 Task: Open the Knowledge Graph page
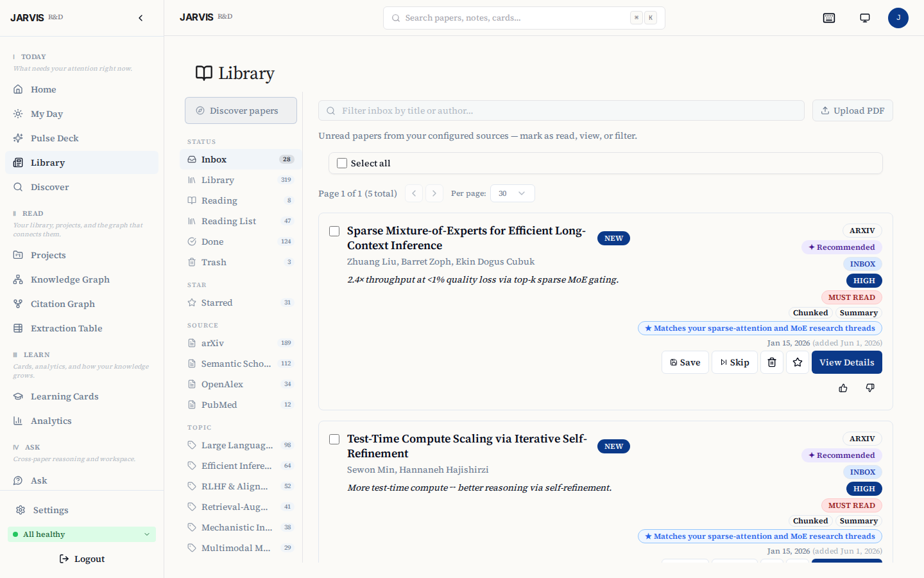(x=81, y=279)
